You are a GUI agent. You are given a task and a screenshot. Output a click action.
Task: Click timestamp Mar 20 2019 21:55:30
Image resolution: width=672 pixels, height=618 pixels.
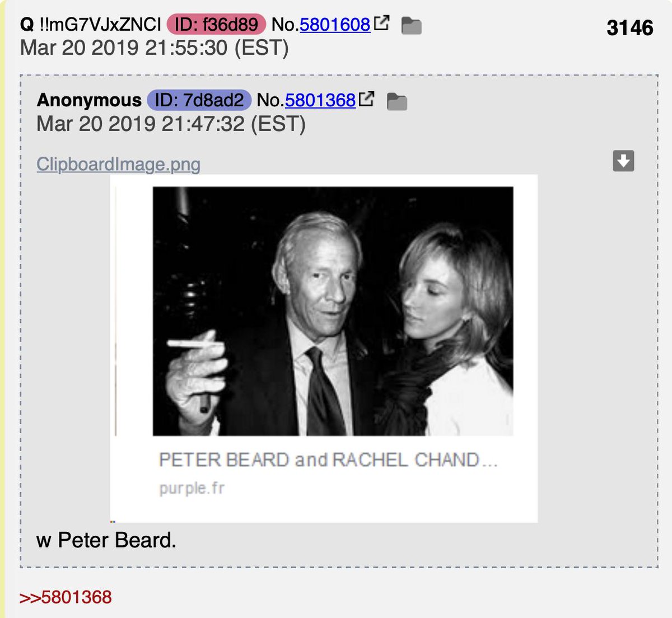point(154,48)
